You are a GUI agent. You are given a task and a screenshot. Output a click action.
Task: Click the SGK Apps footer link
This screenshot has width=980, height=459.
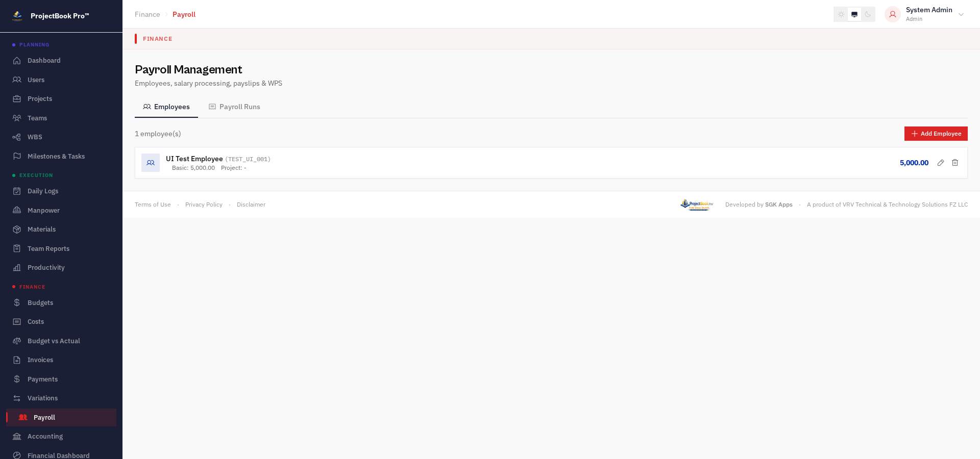pos(778,205)
